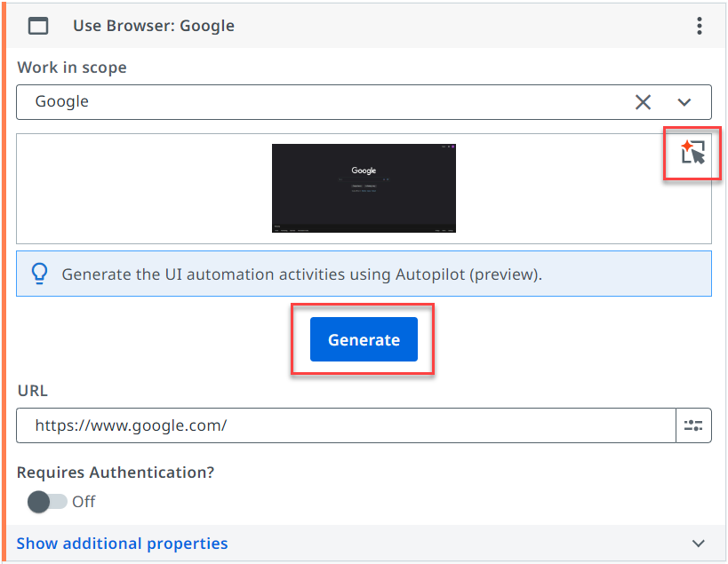
Task: Clear Google using the X icon
Action: pos(643,102)
